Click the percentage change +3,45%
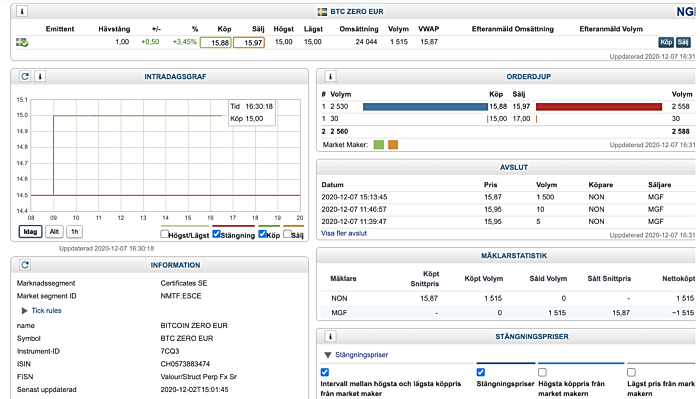The image size is (700, 399). point(185,42)
